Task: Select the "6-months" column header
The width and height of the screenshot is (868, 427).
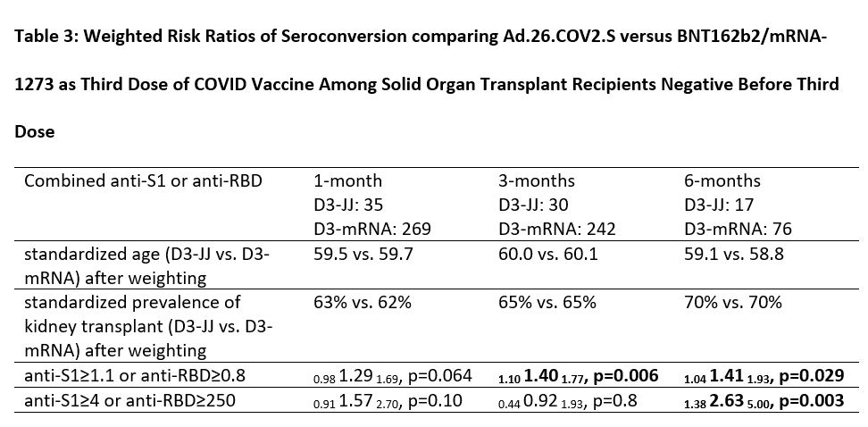Action: tap(722, 180)
